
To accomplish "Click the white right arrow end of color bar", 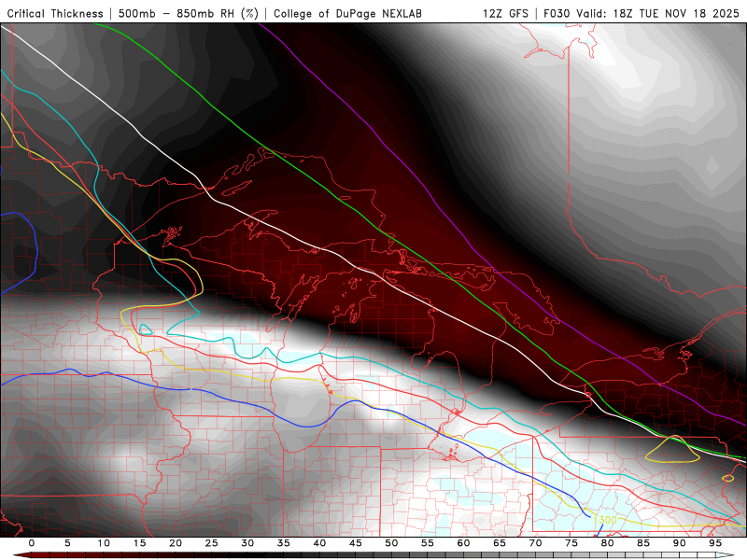I will coord(725,555).
